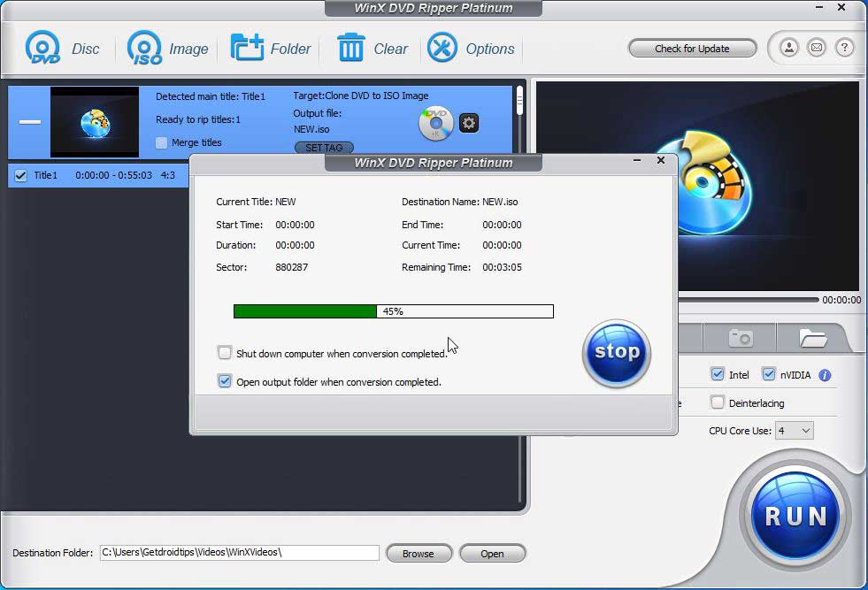Click the nVIDIA info icon

[825, 375]
